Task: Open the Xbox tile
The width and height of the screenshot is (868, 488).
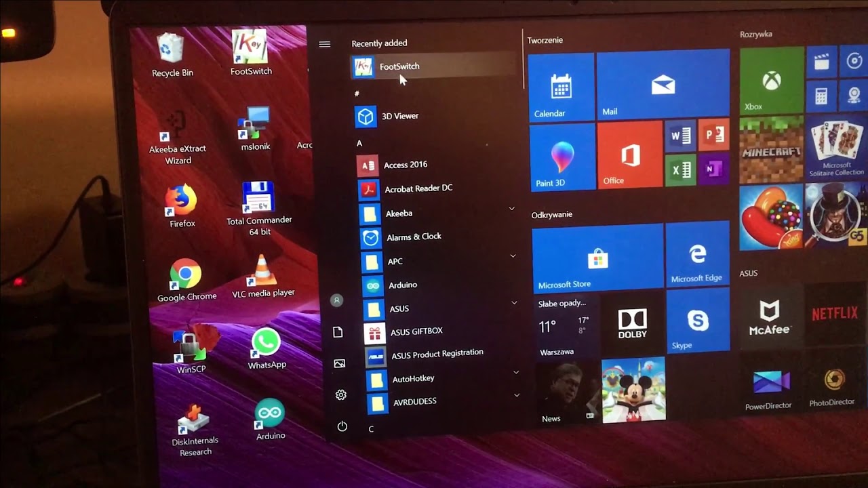Action: click(x=771, y=80)
